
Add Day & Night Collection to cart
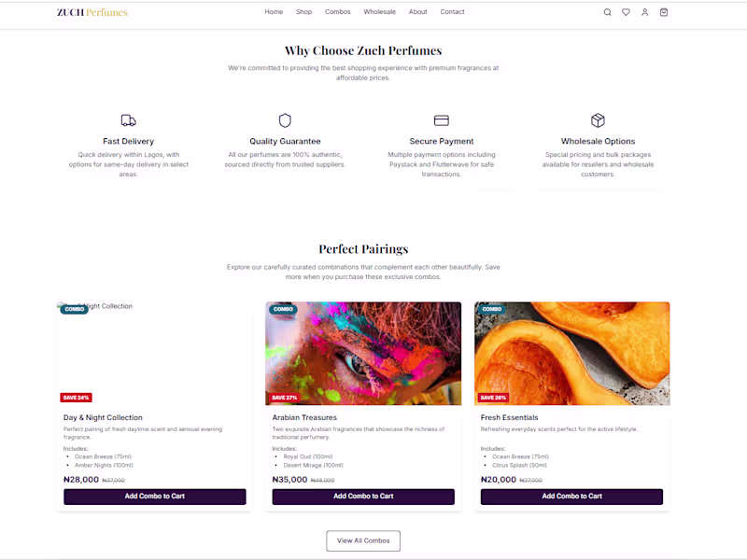pos(155,497)
